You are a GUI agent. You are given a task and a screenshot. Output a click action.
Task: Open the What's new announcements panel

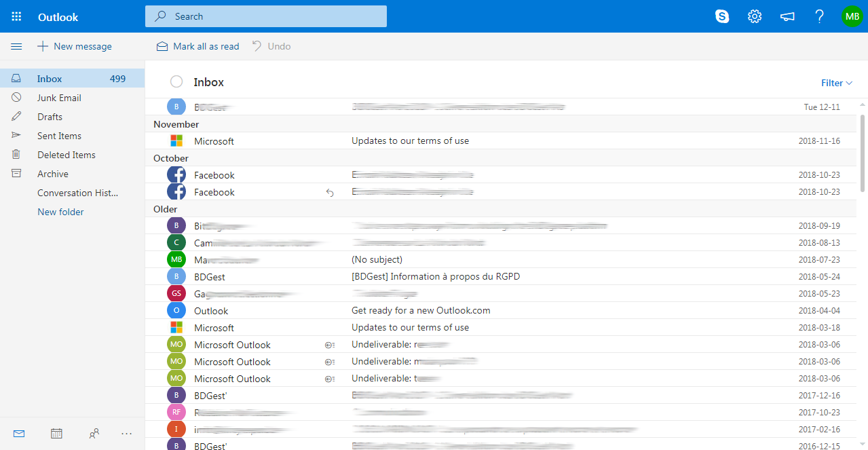(787, 16)
